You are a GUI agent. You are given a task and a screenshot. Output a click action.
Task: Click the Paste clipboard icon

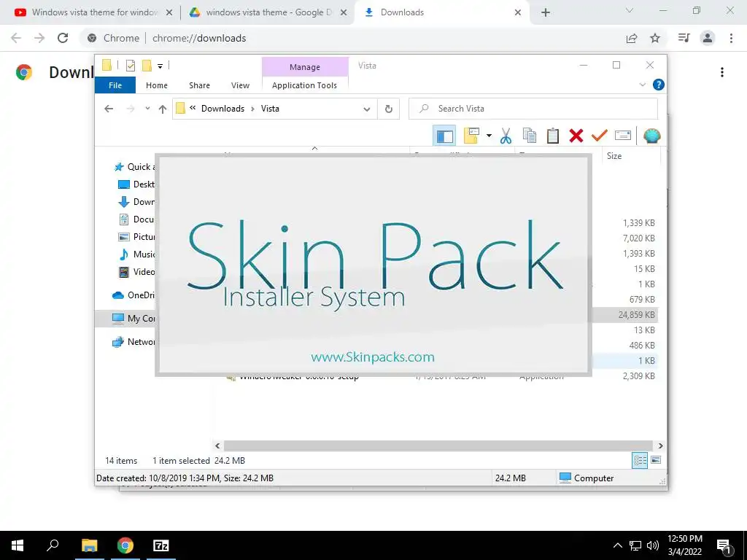coord(553,136)
